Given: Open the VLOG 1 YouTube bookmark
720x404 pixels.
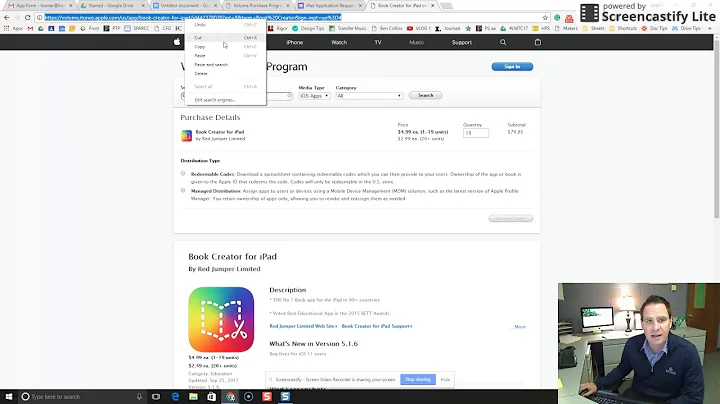Looking at the screenshot, I should pos(419,28).
